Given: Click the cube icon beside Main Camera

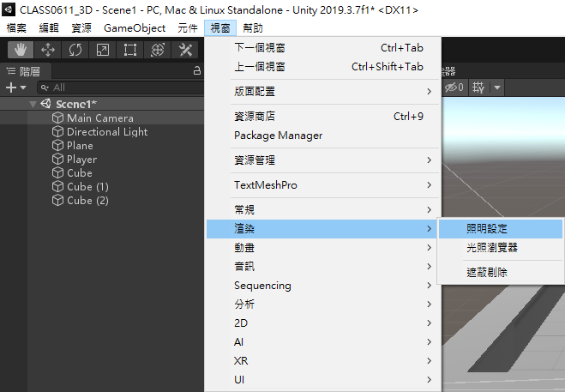Looking at the screenshot, I should (58, 118).
